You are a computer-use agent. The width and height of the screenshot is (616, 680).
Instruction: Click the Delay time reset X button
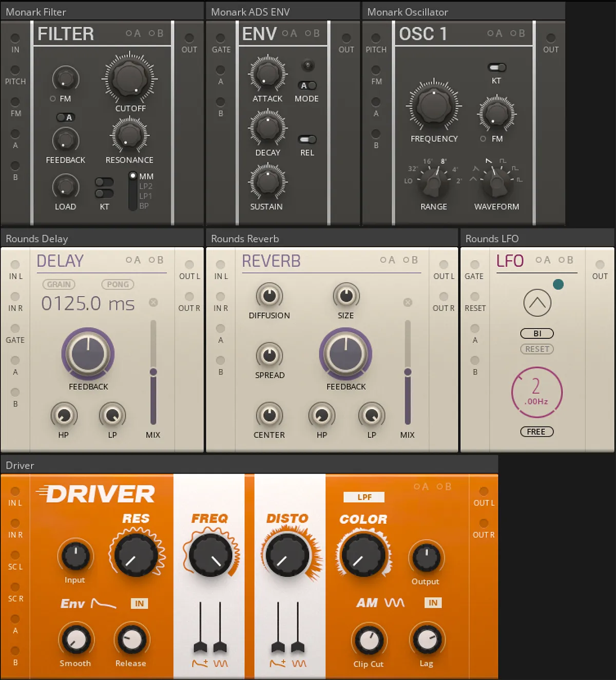coord(153,302)
